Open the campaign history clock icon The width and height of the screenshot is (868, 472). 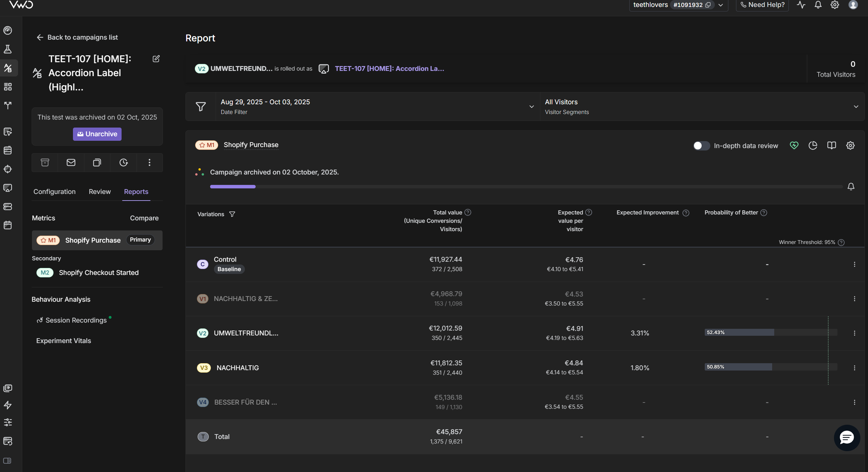click(123, 162)
